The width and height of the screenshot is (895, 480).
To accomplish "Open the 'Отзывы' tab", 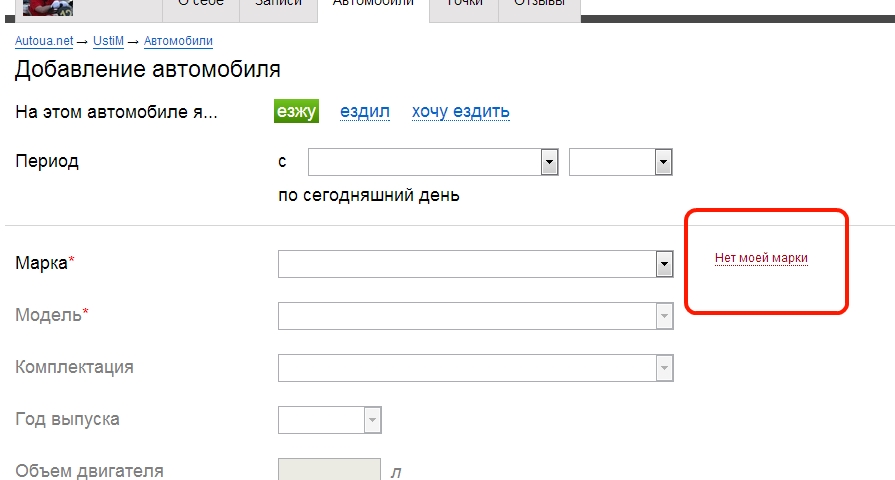I will click(x=539, y=5).
